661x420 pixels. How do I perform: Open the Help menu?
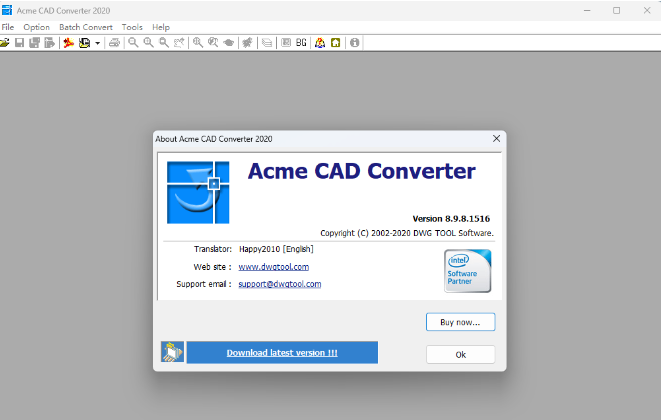(x=161, y=27)
